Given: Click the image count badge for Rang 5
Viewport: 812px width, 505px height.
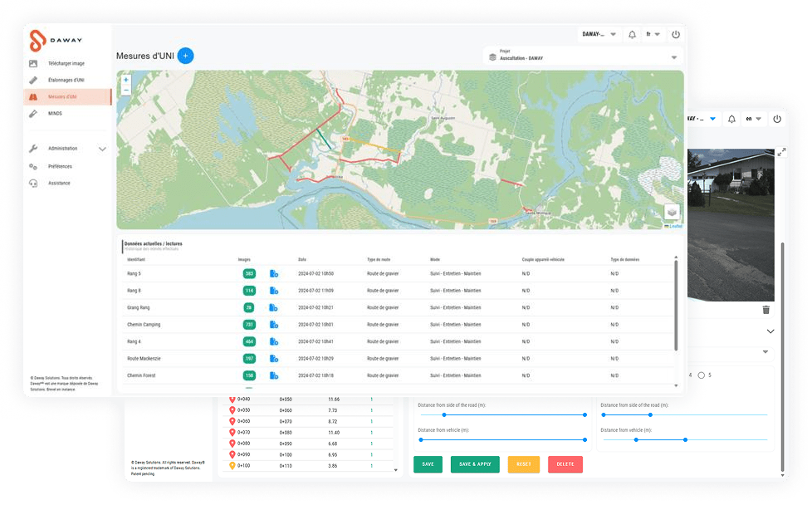Looking at the screenshot, I should point(248,273).
